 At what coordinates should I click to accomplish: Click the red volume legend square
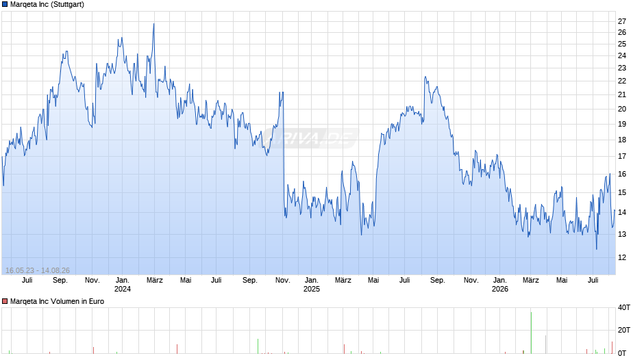[5, 301]
